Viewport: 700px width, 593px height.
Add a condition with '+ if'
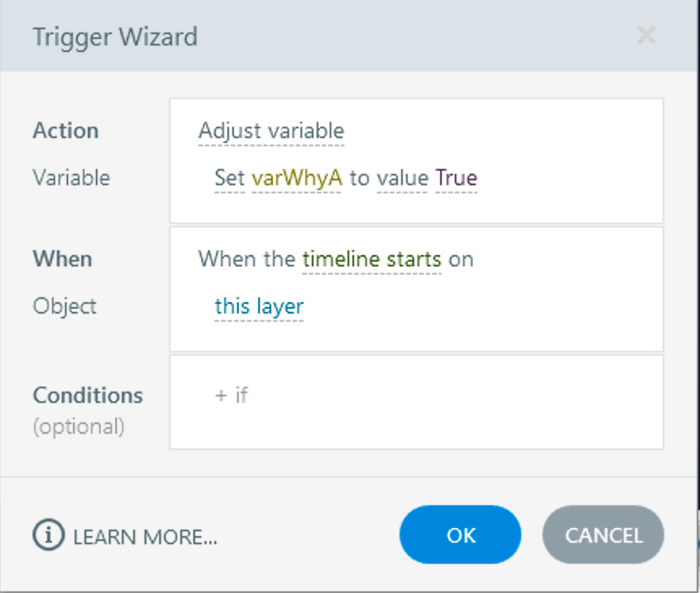pyautogui.click(x=231, y=396)
